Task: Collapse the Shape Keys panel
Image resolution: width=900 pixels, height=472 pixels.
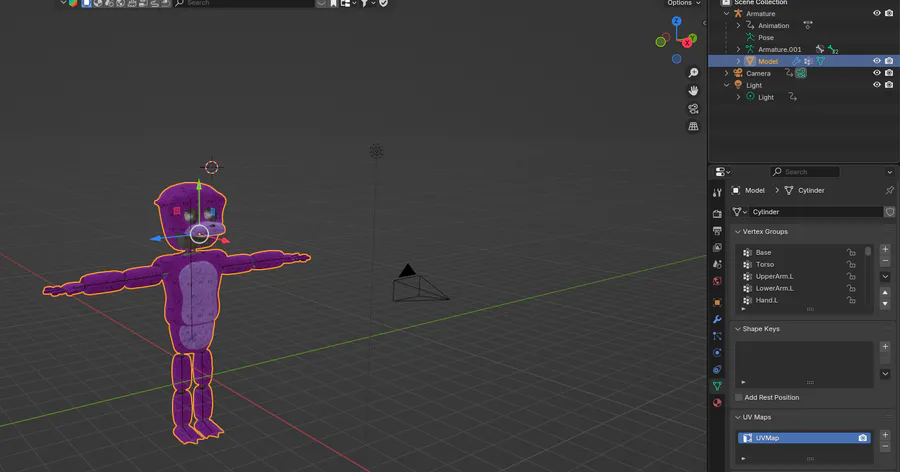Action: 738,329
